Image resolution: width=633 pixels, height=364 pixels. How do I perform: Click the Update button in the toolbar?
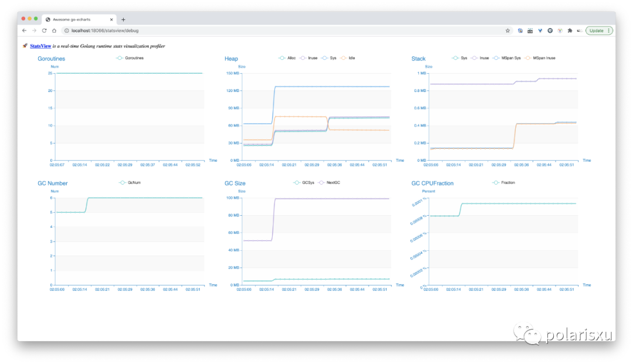(x=596, y=30)
